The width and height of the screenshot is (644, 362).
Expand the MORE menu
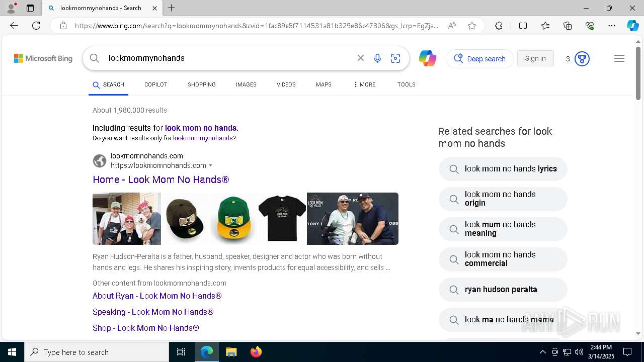[x=365, y=84]
